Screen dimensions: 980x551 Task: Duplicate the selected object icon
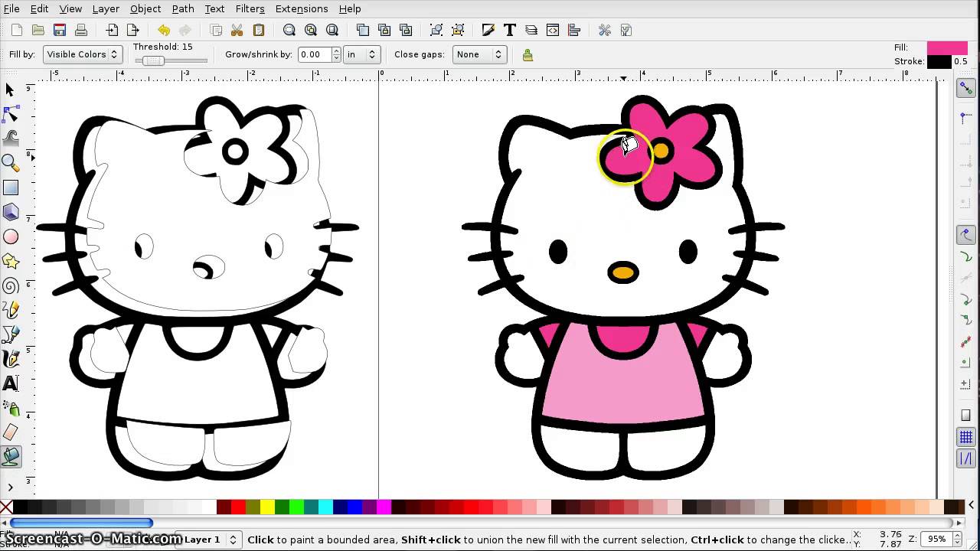(x=363, y=31)
